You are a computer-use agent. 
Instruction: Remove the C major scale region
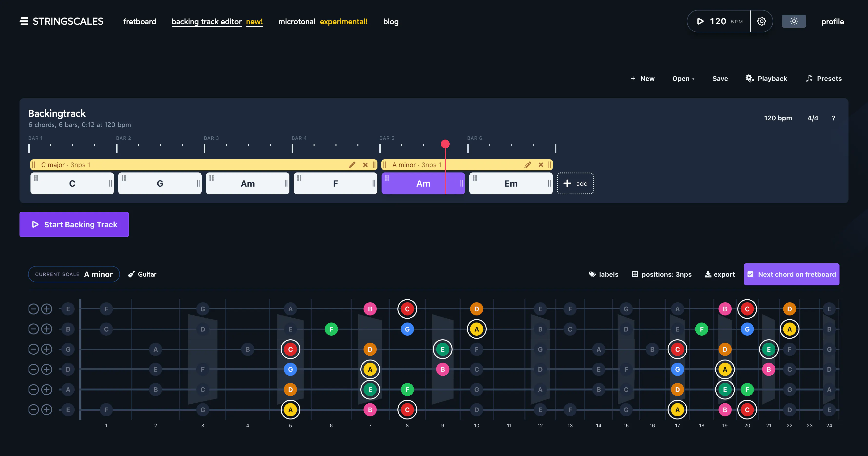pos(365,165)
